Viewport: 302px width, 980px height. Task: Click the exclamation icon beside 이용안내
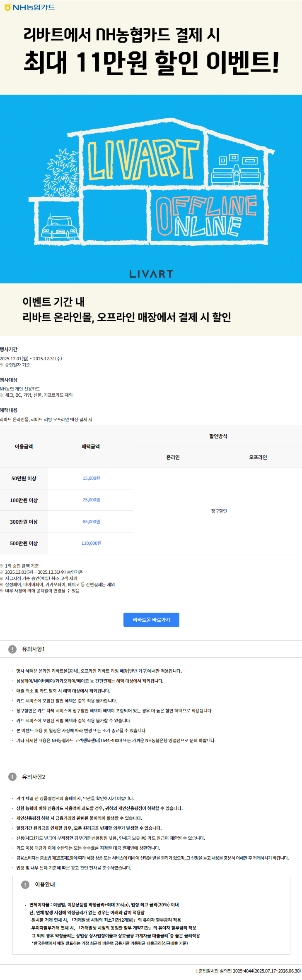tap(25, 884)
